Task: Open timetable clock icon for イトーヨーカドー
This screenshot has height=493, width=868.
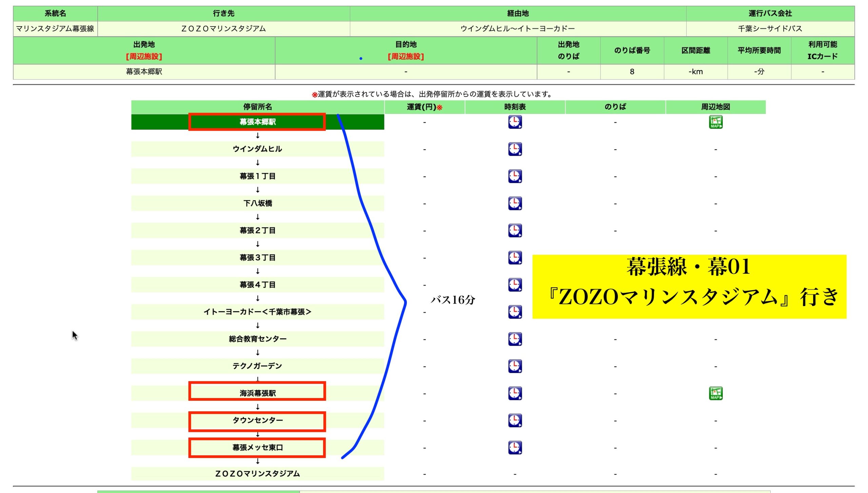Action: (515, 312)
